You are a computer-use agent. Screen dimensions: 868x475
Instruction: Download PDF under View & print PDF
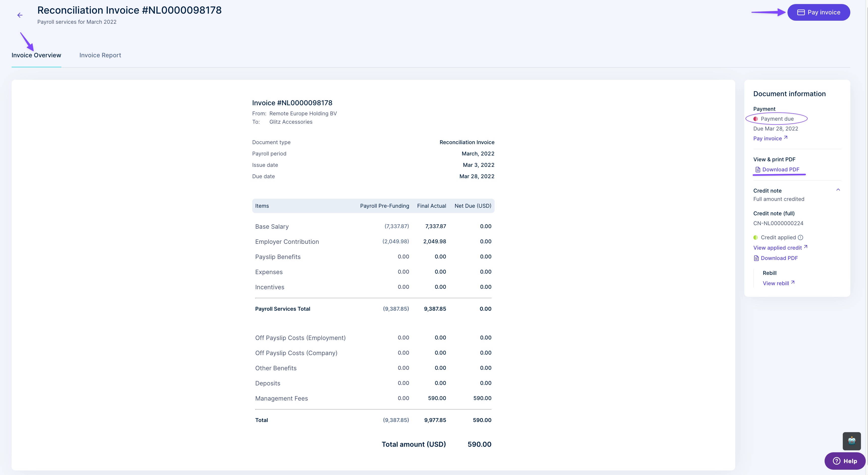click(x=780, y=169)
